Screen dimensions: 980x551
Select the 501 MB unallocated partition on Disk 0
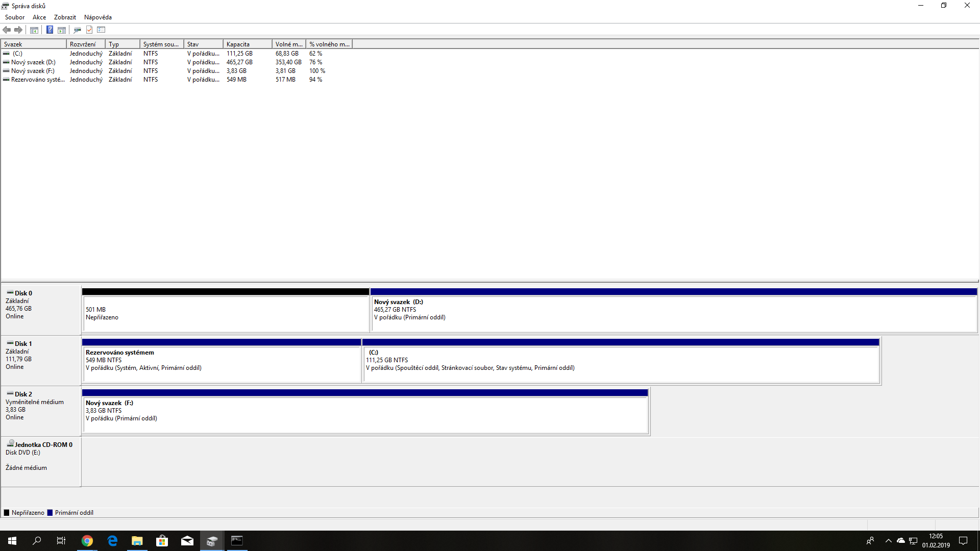(x=225, y=313)
